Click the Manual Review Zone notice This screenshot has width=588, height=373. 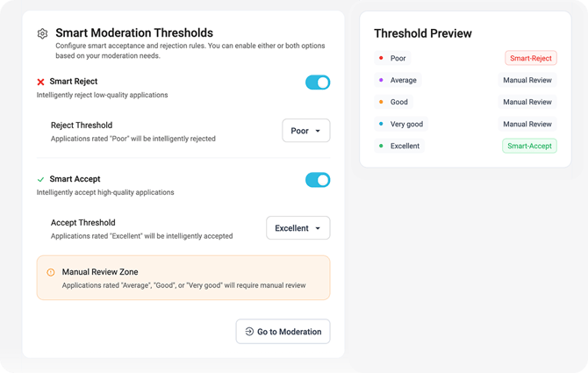(x=183, y=277)
